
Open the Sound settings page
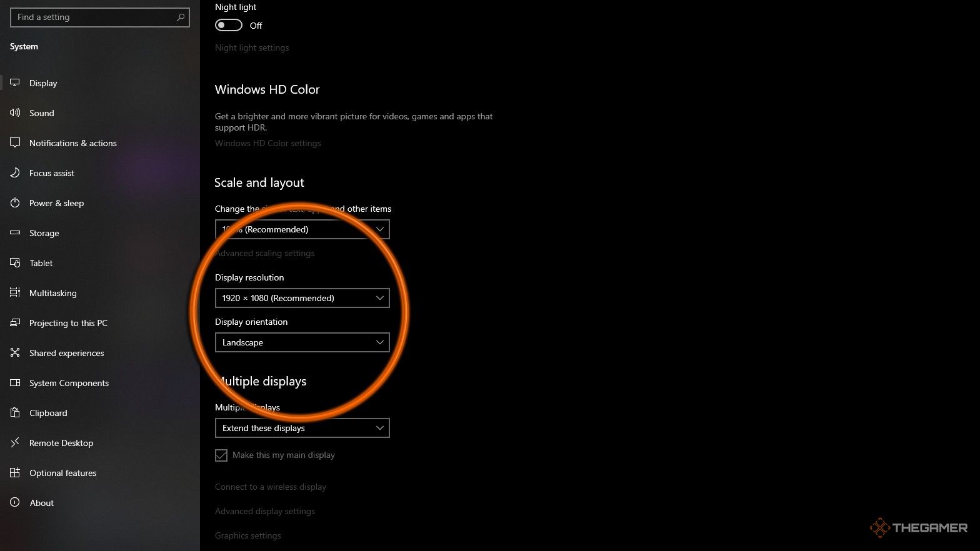click(x=100, y=112)
